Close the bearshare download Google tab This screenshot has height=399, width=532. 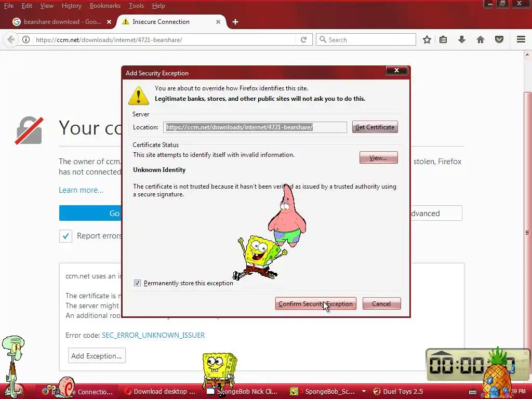(109, 22)
